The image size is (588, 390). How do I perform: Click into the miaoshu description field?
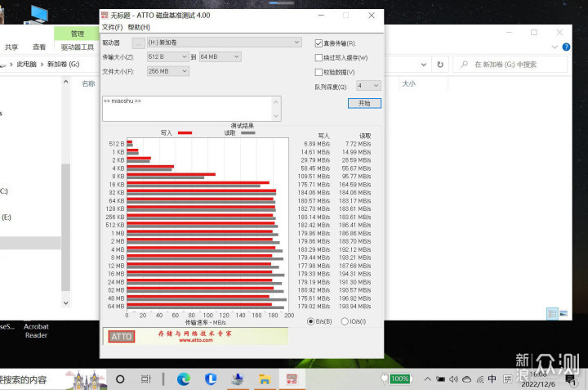point(188,109)
